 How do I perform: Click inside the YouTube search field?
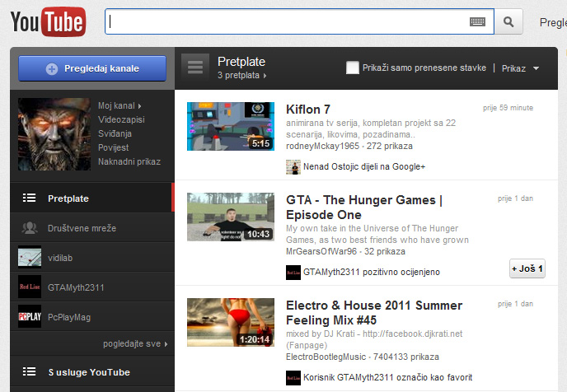click(288, 22)
